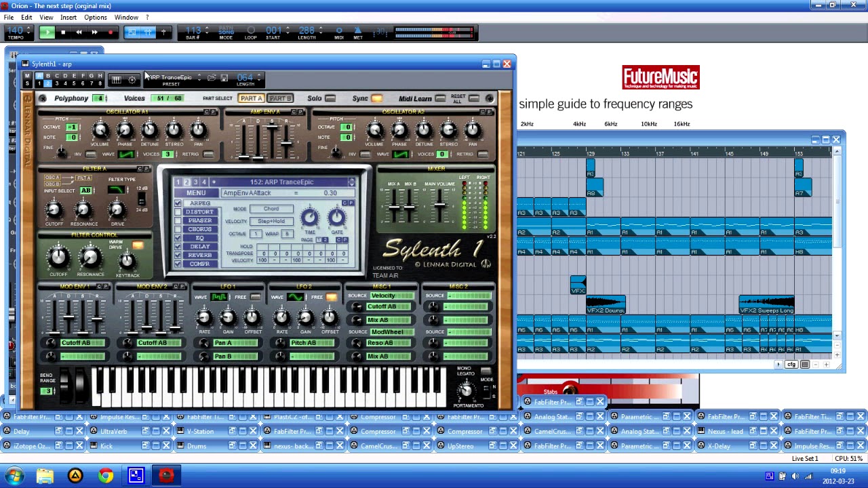Image resolution: width=868 pixels, height=488 pixels.
Task: Enable the DISTORT effect checkbox
Action: (178, 212)
